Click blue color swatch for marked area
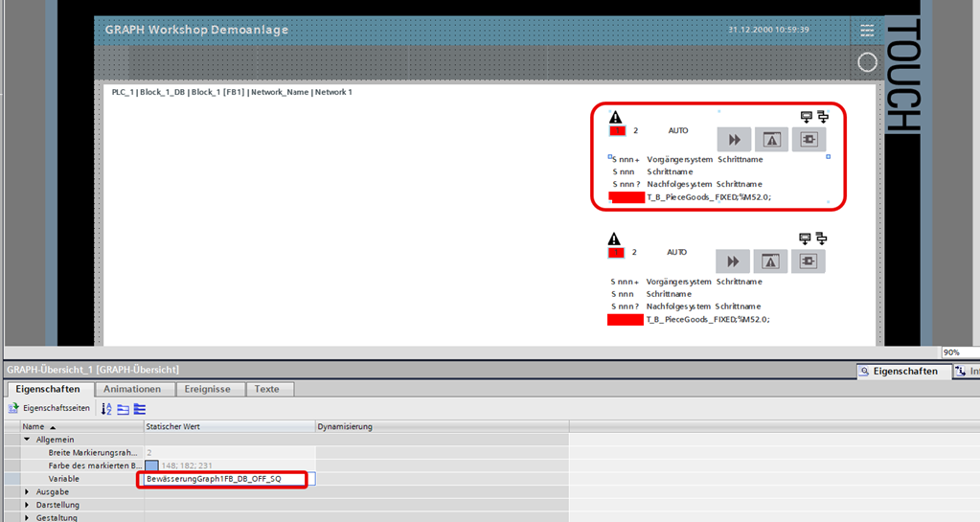The image size is (980, 522). point(152,465)
